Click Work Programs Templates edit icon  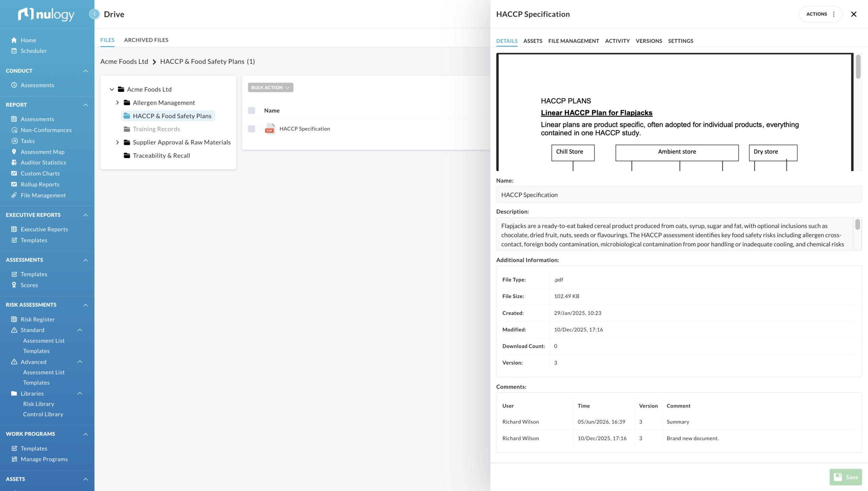coord(14,448)
